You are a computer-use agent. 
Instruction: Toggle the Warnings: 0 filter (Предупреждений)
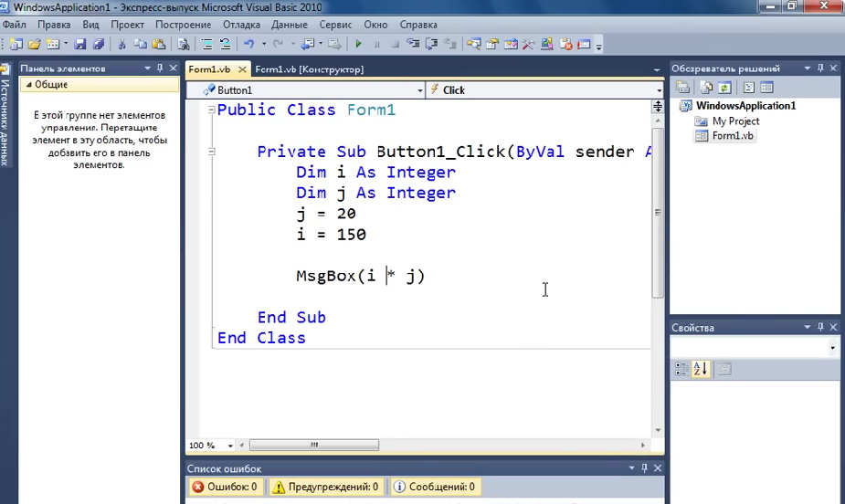pyautogui.click(x=326, y=487)
